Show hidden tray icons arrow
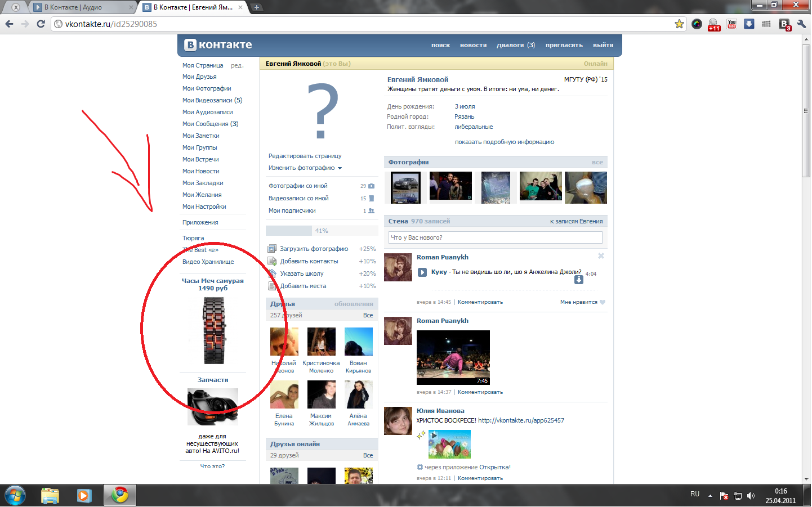Screen dimensions: 812x507 [710, 496]
